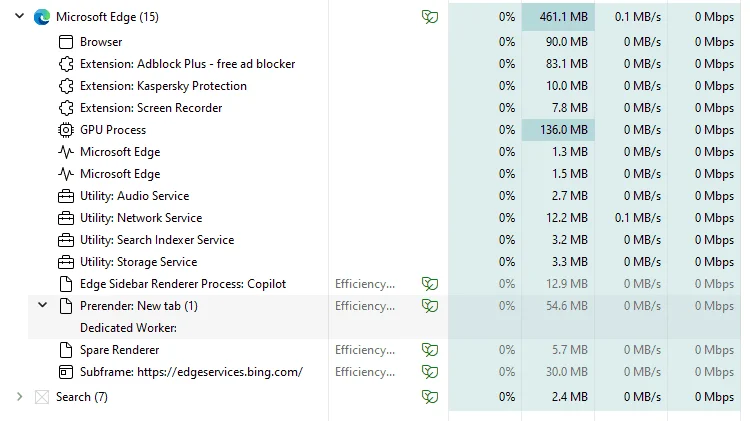Click the Adblock Plus extension puzzle icon
750x421 pixels.
coord(66,64)
